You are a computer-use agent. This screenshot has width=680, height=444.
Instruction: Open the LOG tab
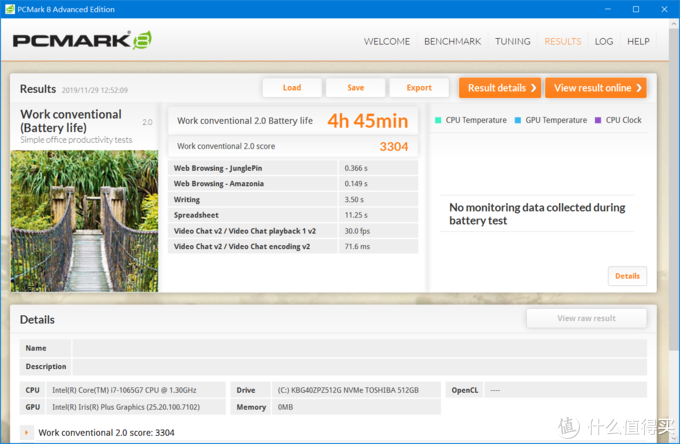point(603,42)
